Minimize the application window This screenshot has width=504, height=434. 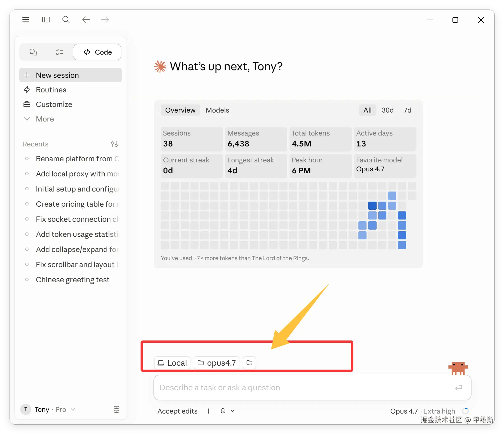[430, 20]
